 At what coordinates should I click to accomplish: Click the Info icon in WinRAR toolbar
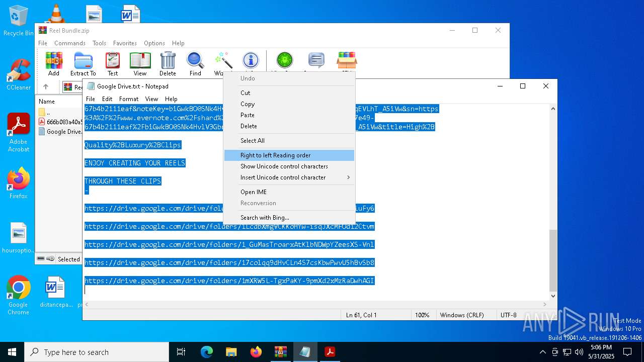pos(250,61)
